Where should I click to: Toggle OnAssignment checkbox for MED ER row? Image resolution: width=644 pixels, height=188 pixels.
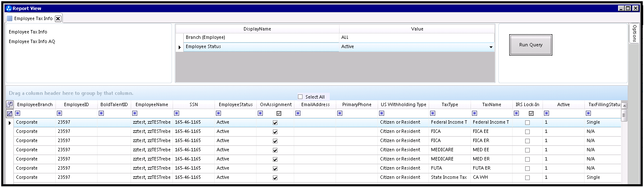(x=275, y=160)
